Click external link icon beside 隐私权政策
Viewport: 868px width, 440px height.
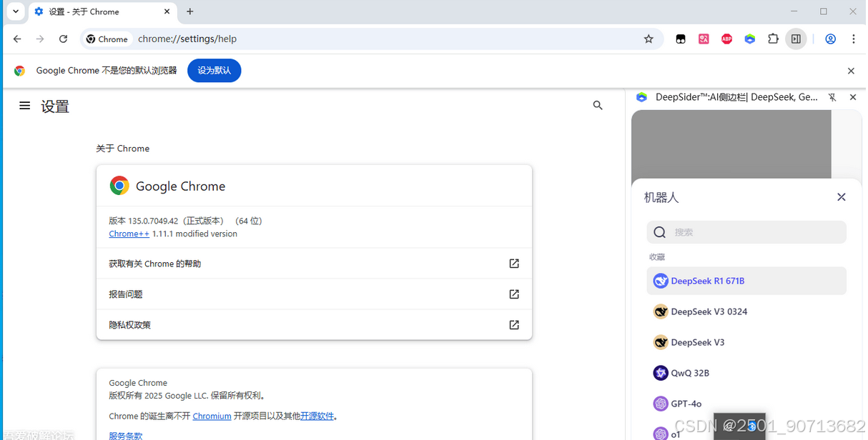click(x=514, y=325)
